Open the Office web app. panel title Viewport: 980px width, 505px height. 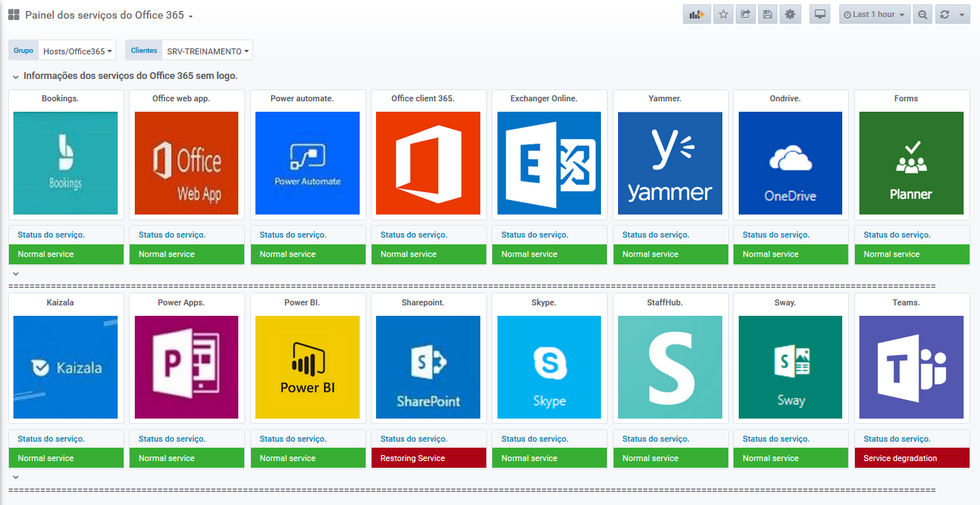pos(181,98)
